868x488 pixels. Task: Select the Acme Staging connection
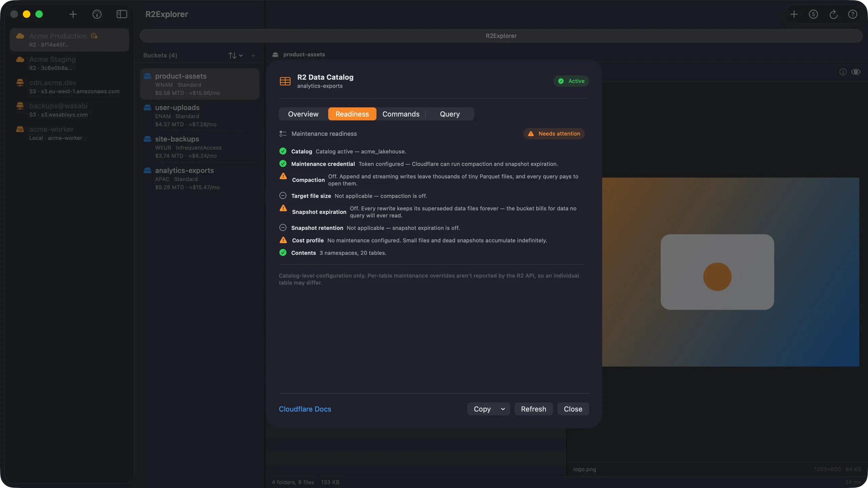click(x=69, y=63)
